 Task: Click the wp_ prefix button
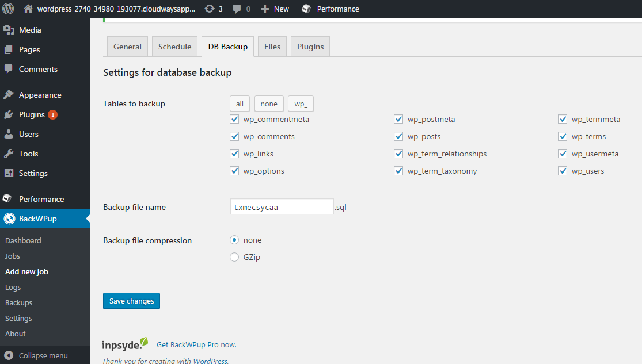pos(301,104)
